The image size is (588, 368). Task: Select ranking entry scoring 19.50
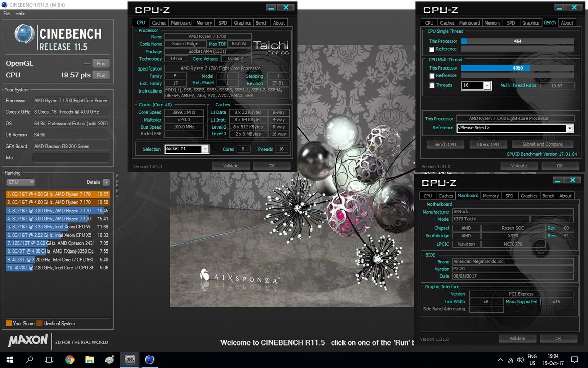pyautogui.click(x=58, y=202)
